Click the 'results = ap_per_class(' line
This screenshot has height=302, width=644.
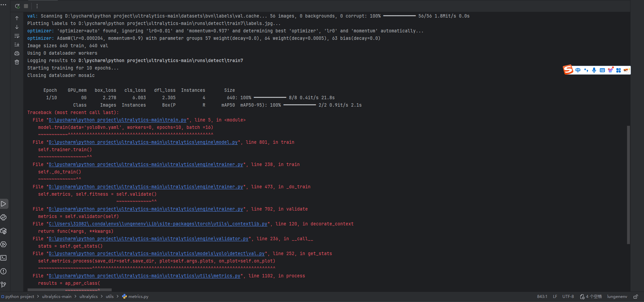pyautogui.click(x=69, y=283)
